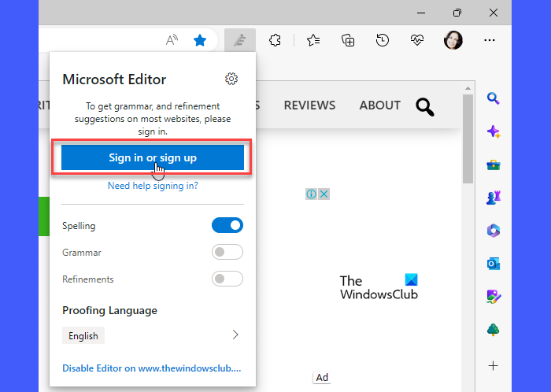This screenshot has width=551, height=392.
Task: Click the Microsoft Editor toolbar icon
Action: [x=240, y=40]
